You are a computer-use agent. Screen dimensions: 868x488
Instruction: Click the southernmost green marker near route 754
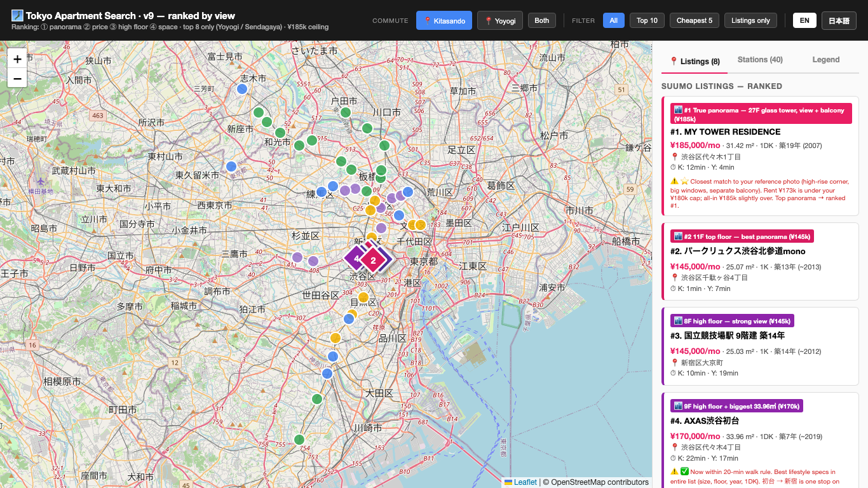click(299, 439)
